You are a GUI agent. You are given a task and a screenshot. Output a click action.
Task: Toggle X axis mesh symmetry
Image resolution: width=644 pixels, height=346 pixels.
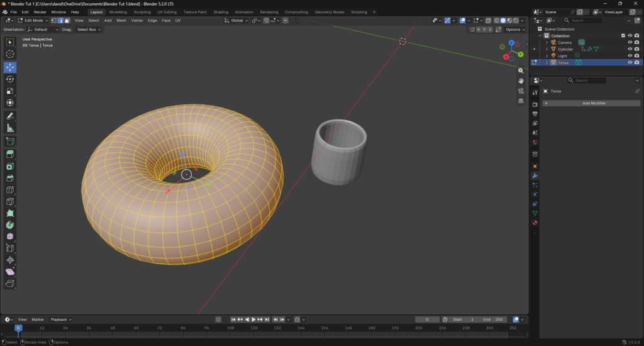479,30
